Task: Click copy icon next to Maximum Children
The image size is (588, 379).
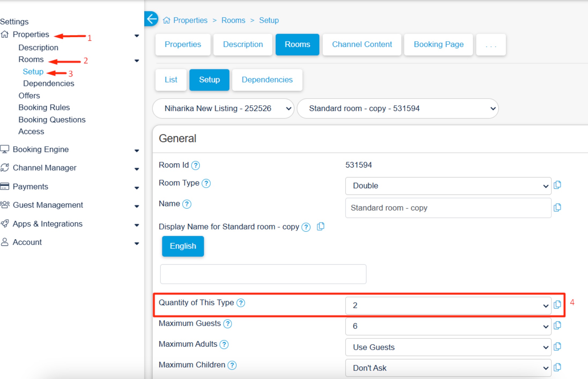Action: (x=557, y=367)
